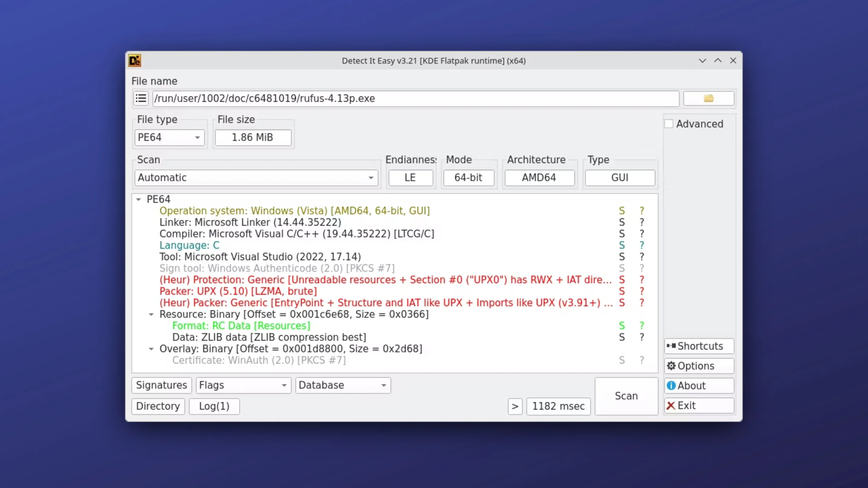Open the recent files list icon

click(141, 98)
